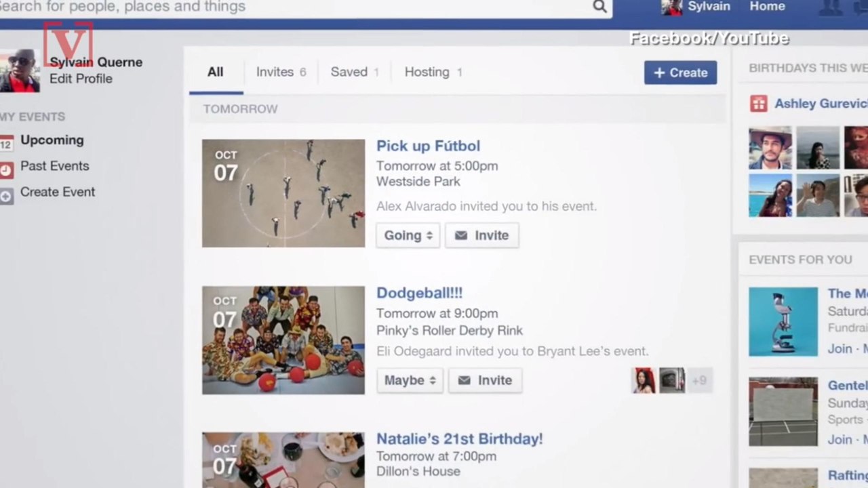Open the Pick up Fútbol event title
This screenshot has width=868, height=488.
[x=428, y=146]
